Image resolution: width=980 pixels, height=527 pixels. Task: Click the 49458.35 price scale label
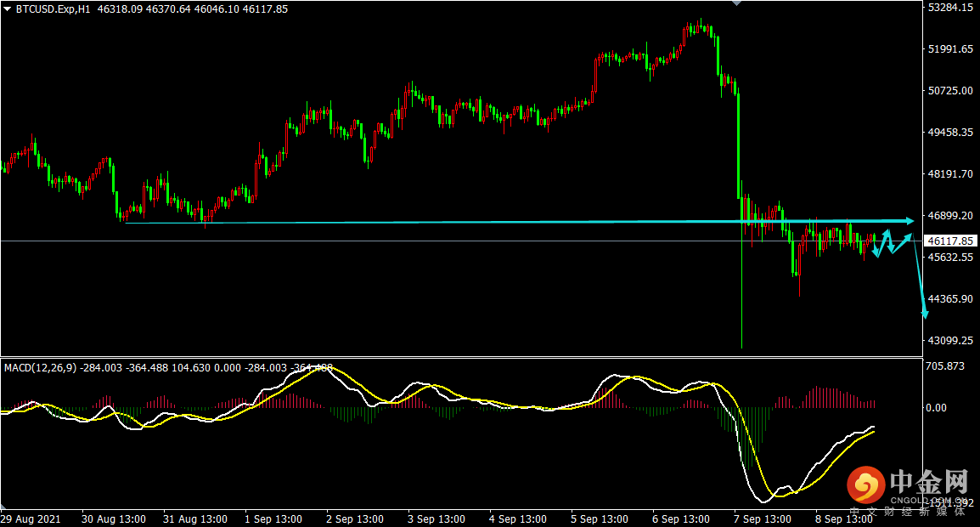click(950, 133)
